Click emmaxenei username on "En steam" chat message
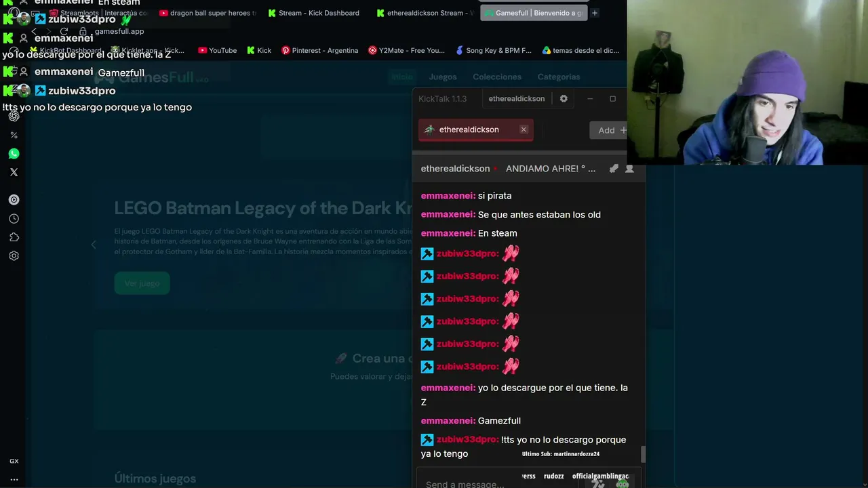This screenshot has width=868, height=488. point(448,233)
